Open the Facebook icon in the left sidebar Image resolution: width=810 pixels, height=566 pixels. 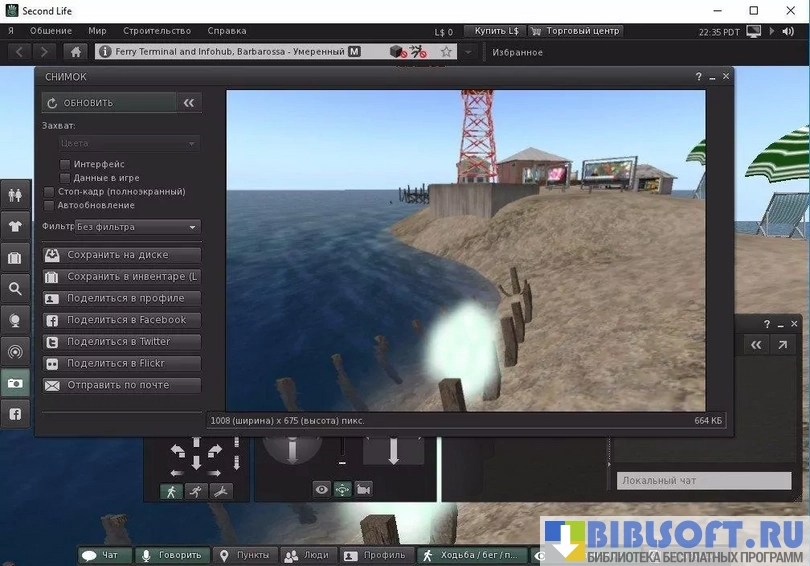15,413
